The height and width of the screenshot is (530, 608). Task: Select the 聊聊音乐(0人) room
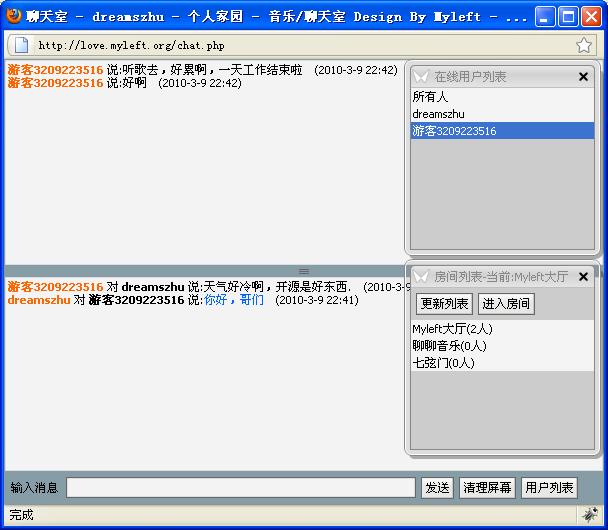[502, 345]
